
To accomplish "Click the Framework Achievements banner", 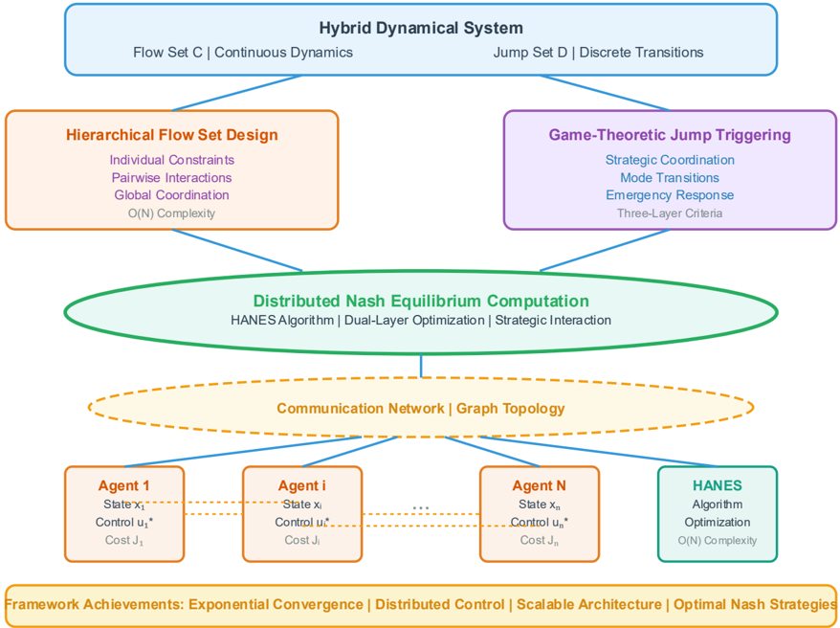I will 421,605.
